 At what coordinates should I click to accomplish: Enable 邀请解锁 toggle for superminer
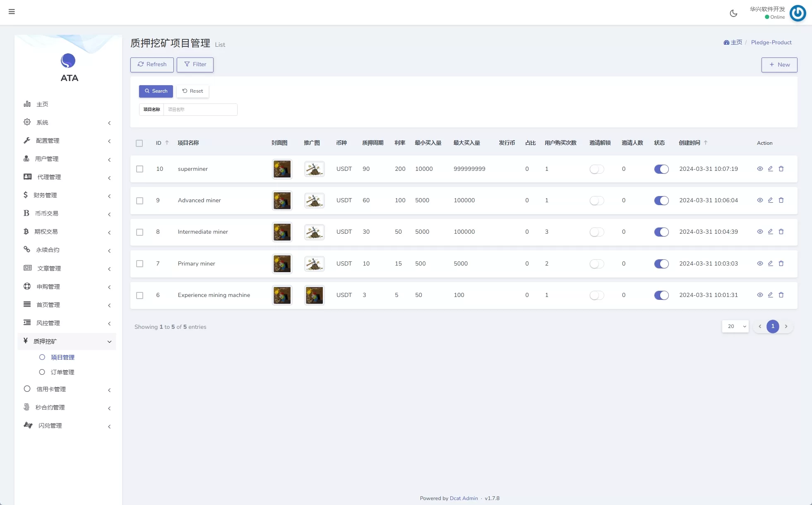(x=596, y=169)
